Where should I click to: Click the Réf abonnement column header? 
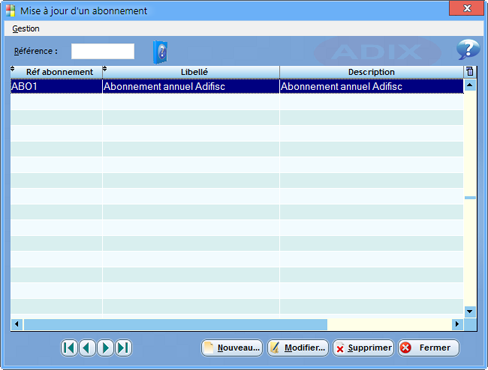coord(56,72)
